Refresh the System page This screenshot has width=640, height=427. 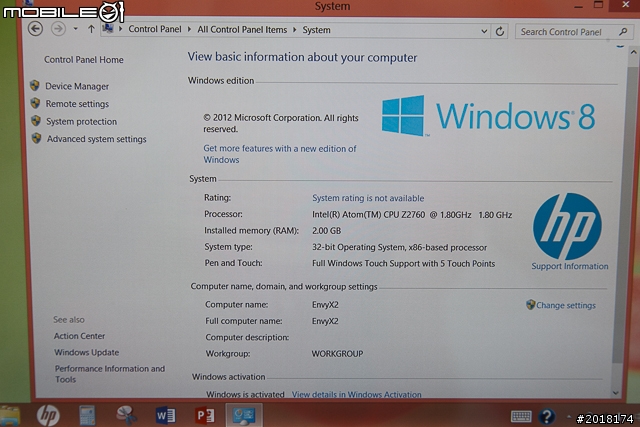(500, 31)
